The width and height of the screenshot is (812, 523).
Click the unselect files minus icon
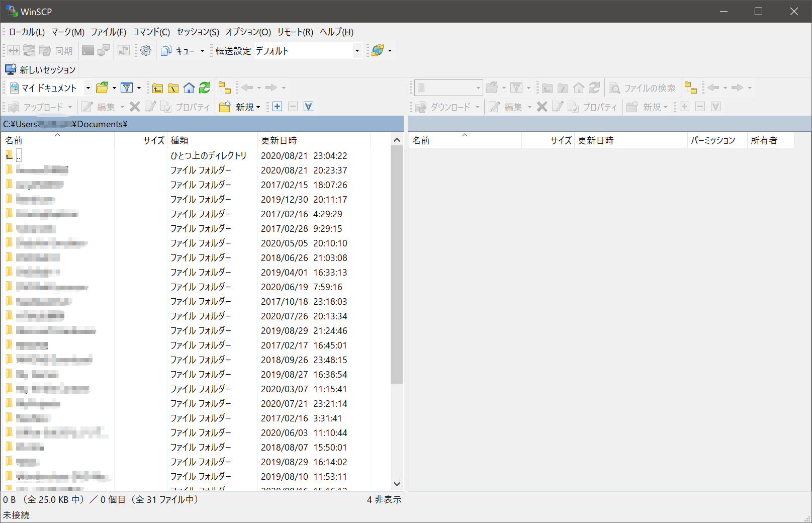(293, 107)
